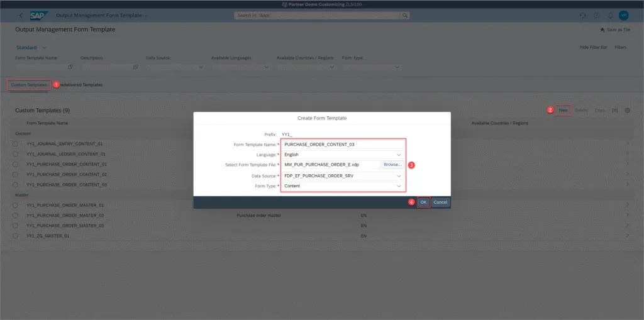Click the Filters button
644x320 pixels.
620,48
